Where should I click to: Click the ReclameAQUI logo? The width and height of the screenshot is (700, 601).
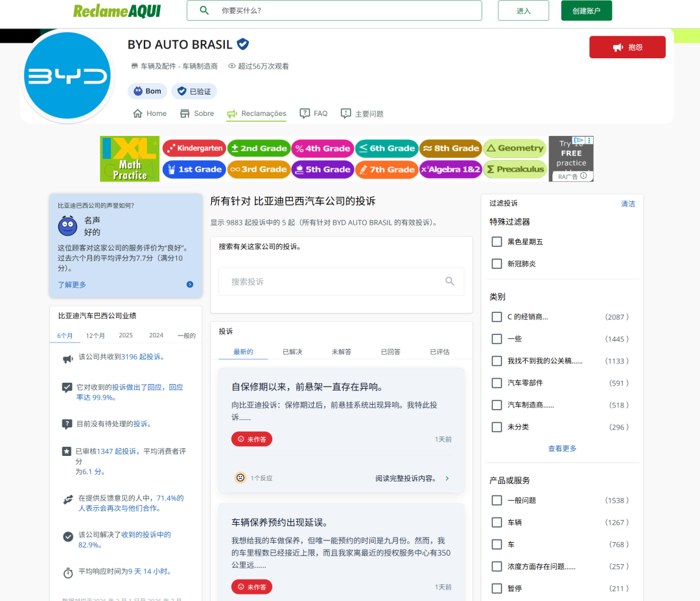117,11
